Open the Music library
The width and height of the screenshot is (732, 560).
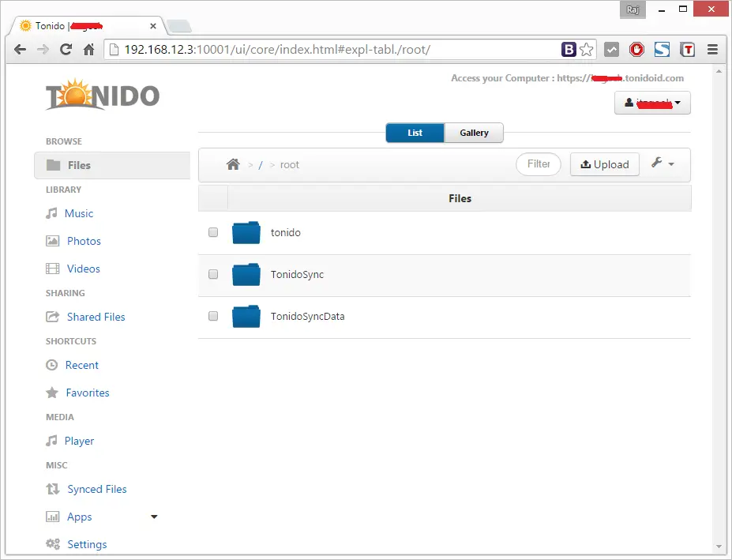[79, 213]
